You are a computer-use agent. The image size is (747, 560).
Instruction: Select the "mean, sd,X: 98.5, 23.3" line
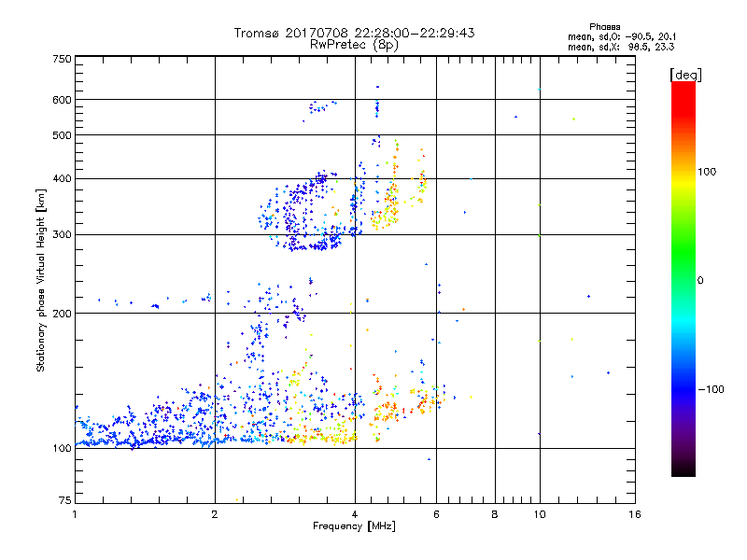[x=621, y=47]
